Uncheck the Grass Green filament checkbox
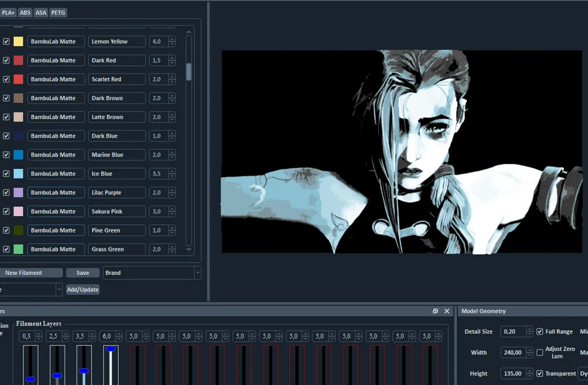Screen dimensions: 588x385 [x=6, y=249]
